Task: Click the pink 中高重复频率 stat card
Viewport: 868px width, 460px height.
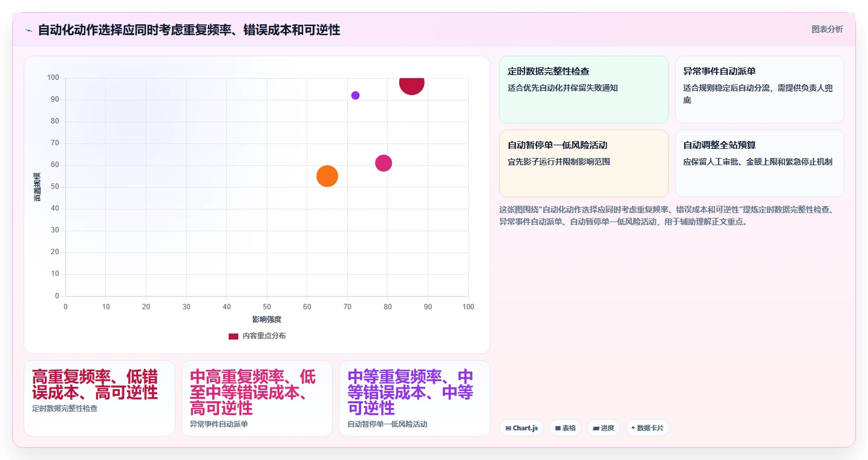Action: click(x=257, y=398)
